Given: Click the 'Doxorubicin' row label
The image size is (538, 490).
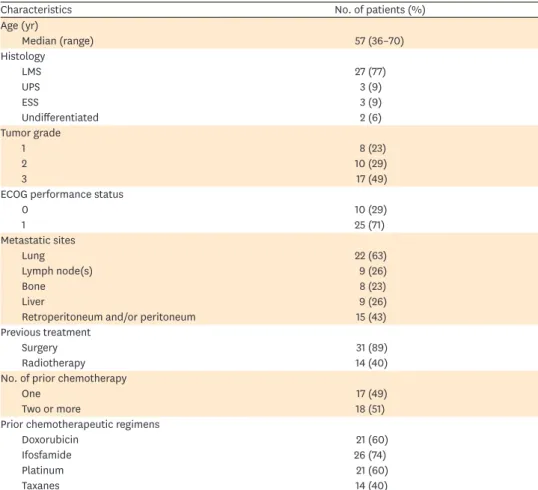Looking at the screenshot, I should click(x=50, y=440).
